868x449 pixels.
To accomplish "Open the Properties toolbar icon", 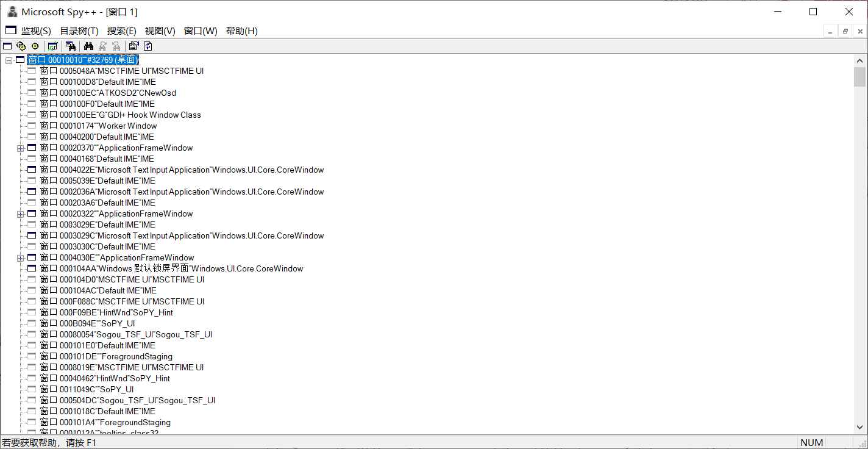I will (x=134, y=46).
